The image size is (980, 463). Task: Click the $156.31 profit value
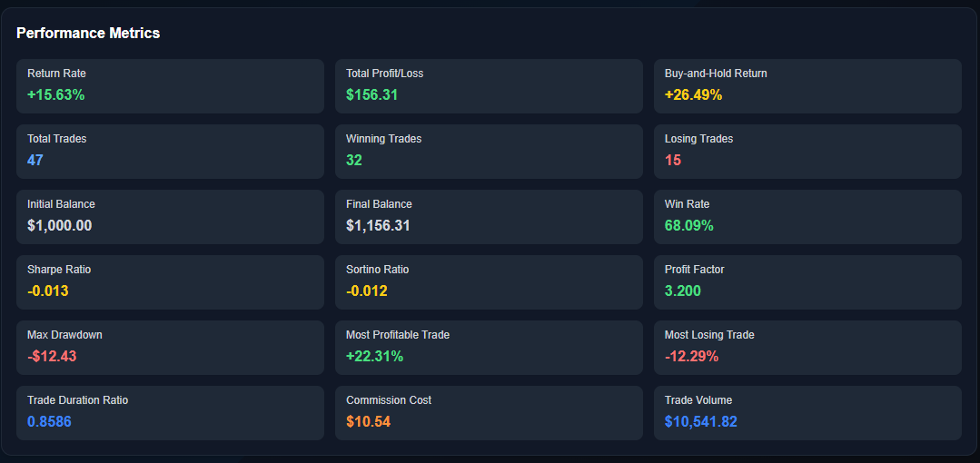click(x=371, y=95)
